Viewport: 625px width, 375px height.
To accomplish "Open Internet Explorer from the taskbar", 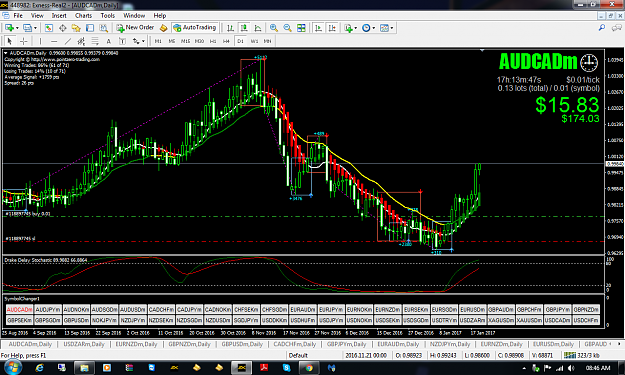I will coord(39,368).
